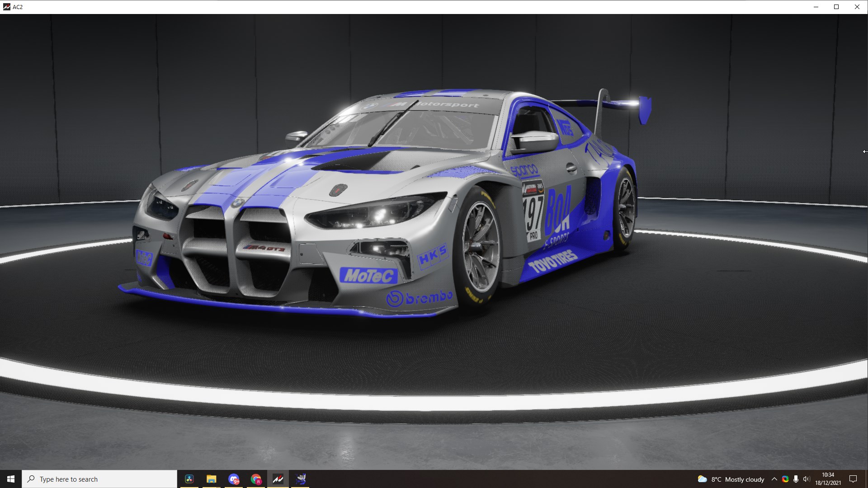The width and height of the screenshot is (868, 488).
Task: Open the Windows Start menu
Action: click(11, 479)
